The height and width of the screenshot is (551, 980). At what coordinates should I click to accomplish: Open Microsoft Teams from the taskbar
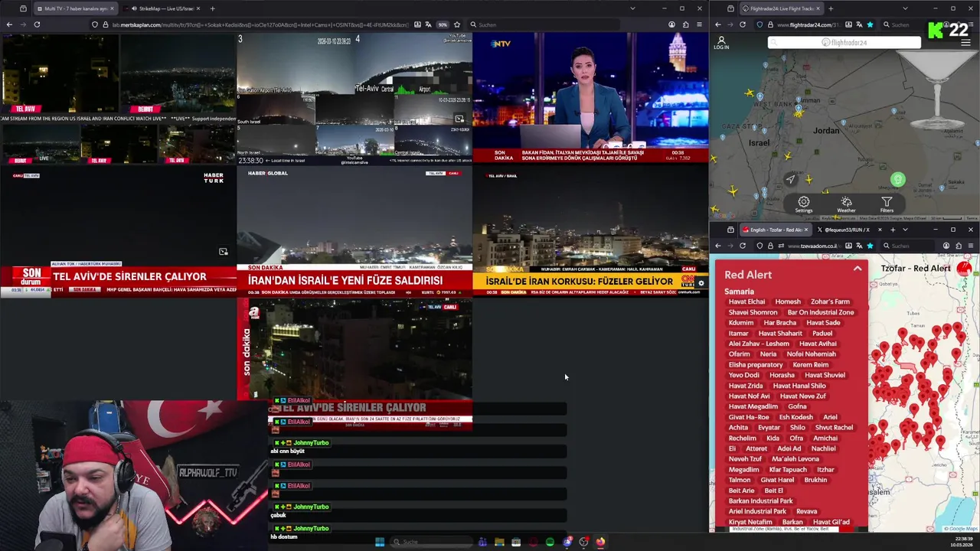coord(482,542)
